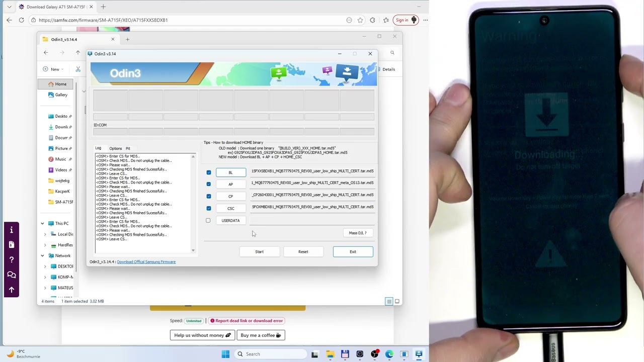644x362 pixels.
Task: Go up one folder level in Explorer
Action: tap(78, 53)
